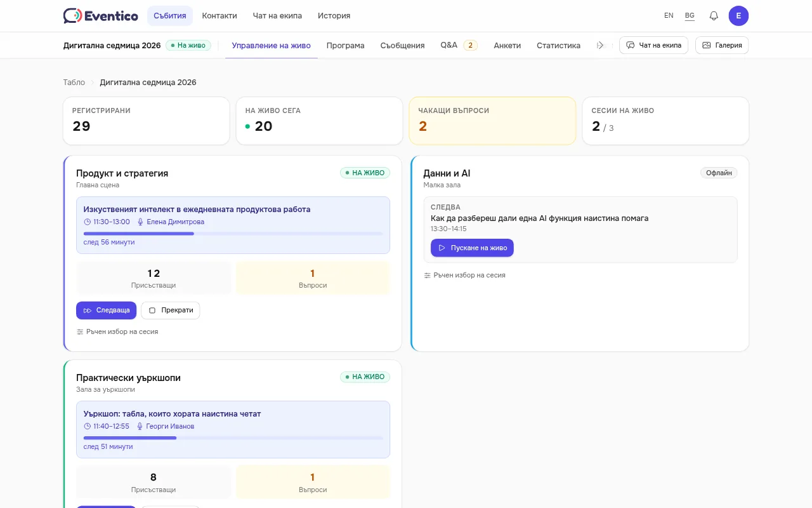Click the Сесии на живо stat card
The width and height of the screenshot is (812, 508).
point(665,121)
